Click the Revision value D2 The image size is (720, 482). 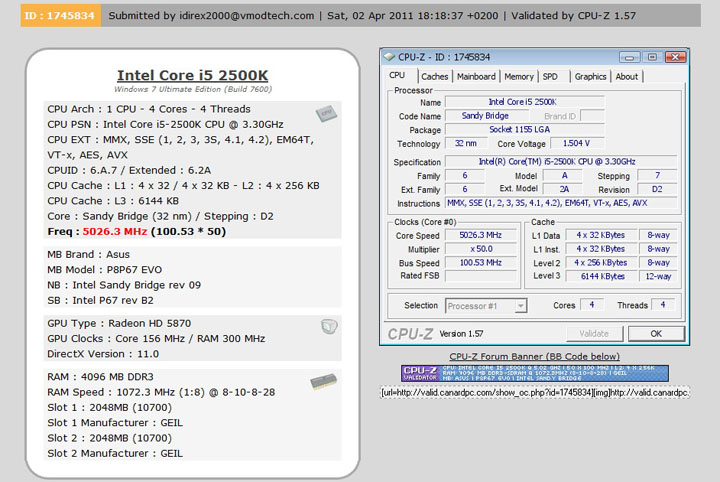point(657,189)
